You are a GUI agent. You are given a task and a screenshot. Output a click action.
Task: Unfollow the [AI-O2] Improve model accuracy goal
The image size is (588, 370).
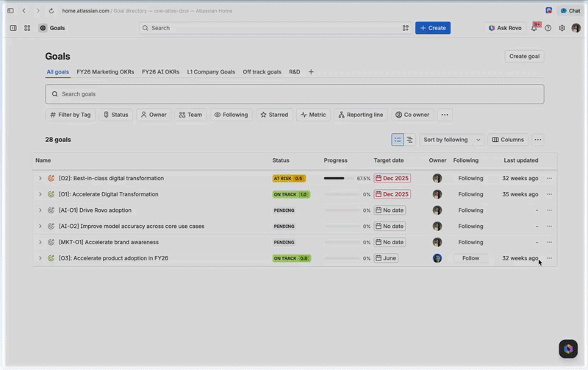click(470, 227)
